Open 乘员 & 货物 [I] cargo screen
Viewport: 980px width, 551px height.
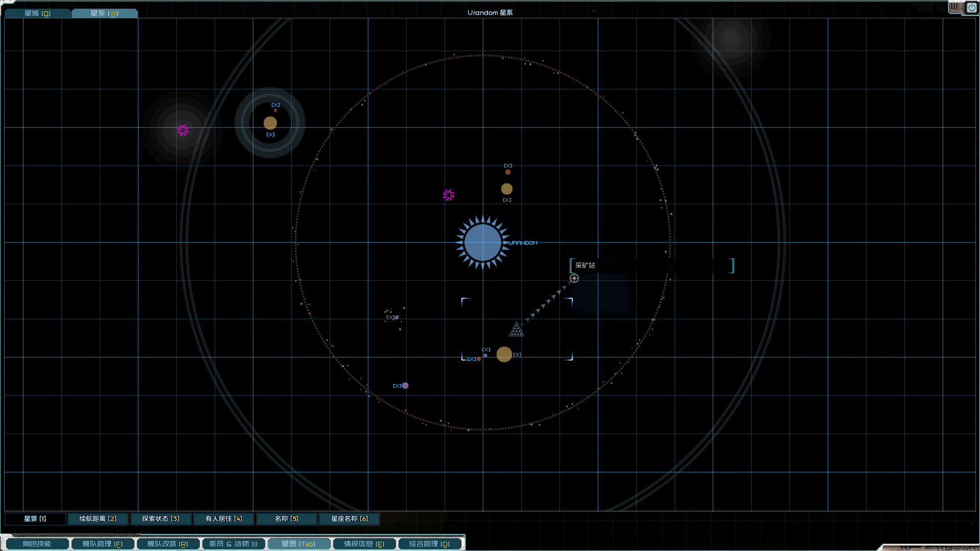pos(233,544)
